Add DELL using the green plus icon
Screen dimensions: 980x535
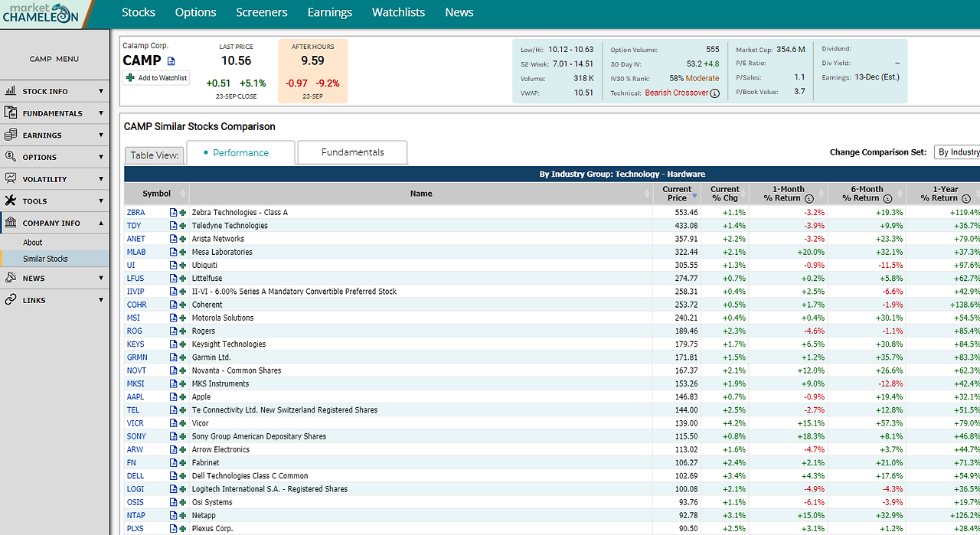click(183, 476)
